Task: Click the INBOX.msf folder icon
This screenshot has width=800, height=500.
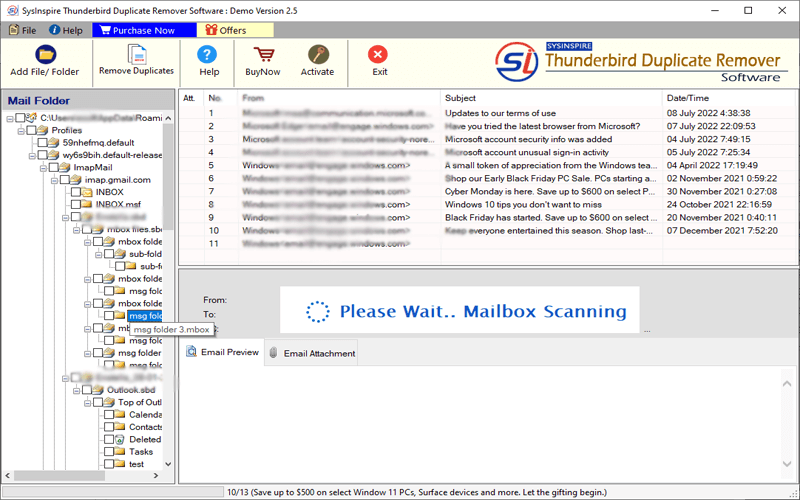Action: point(87,205)
